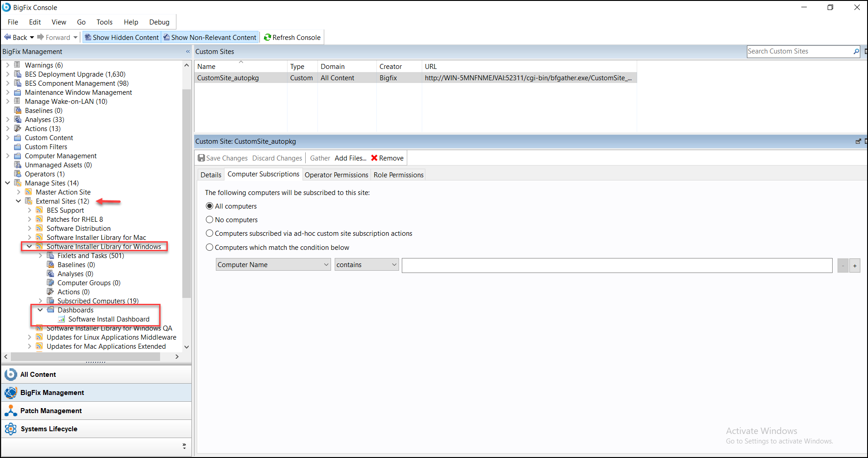
Task: Choose Computers which match the condition below
Action: (209, 247)
